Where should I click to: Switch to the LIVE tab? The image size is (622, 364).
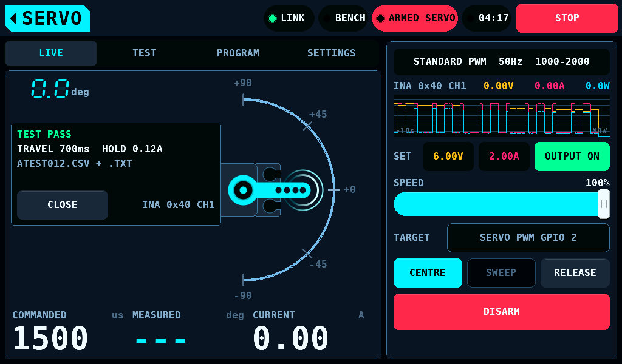point(51,53)
